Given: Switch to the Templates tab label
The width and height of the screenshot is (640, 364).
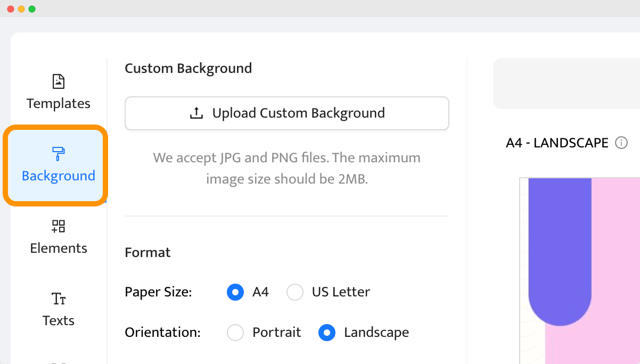Looking at the screenshot, I should click(x=59, y=103).
